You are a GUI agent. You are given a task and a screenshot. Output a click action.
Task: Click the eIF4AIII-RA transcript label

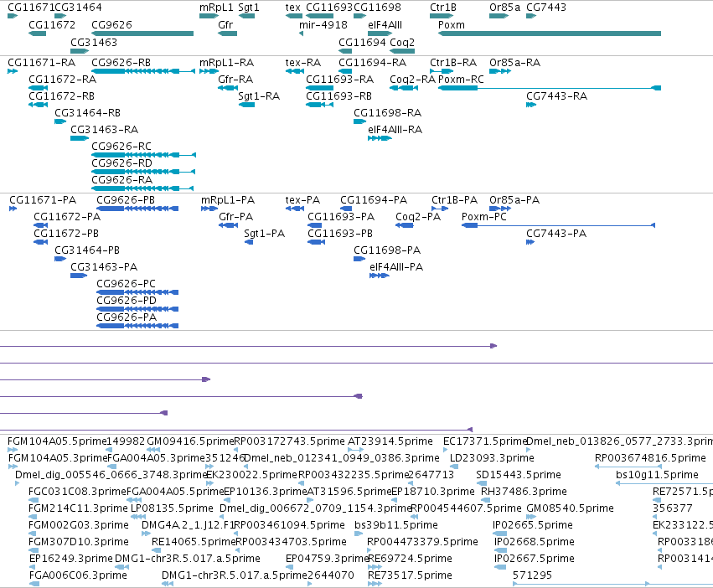click(x=395, y=129)
